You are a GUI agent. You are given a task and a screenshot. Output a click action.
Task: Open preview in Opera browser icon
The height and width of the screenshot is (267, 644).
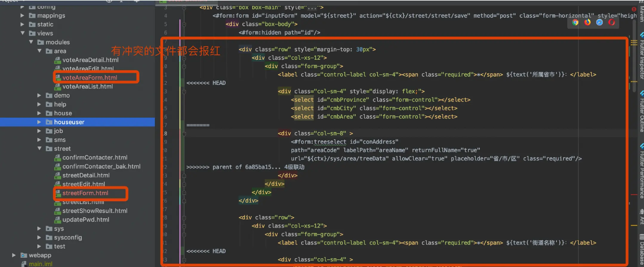[x=611, y=22]
